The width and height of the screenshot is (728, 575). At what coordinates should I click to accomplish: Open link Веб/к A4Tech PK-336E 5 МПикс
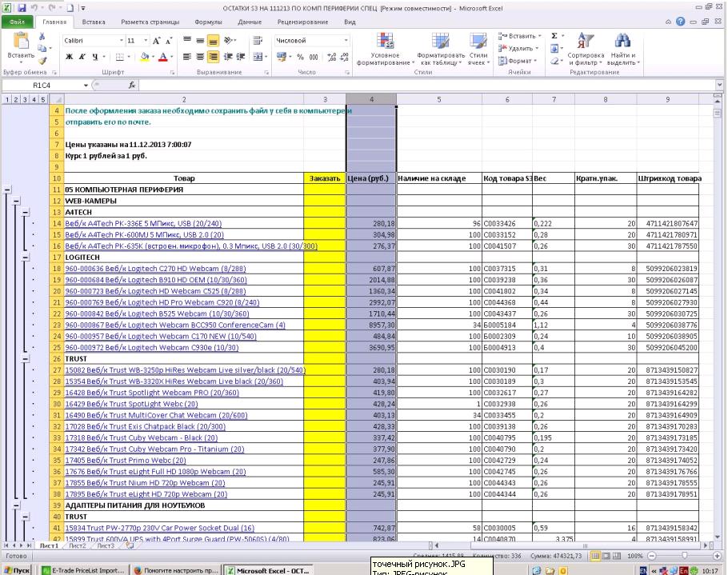143,224
